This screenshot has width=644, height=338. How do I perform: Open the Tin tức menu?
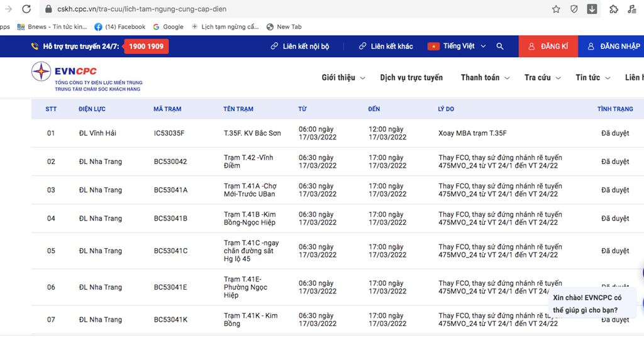(x=592, y=77)
